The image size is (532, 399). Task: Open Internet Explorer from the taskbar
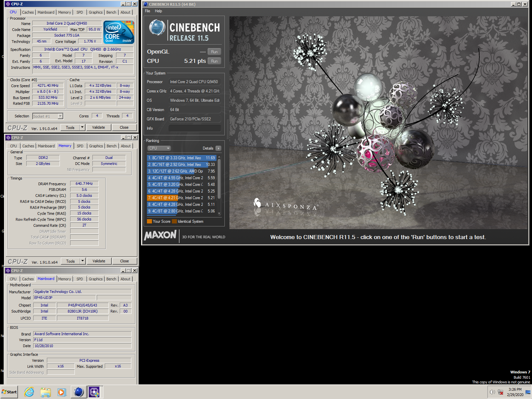29,392
